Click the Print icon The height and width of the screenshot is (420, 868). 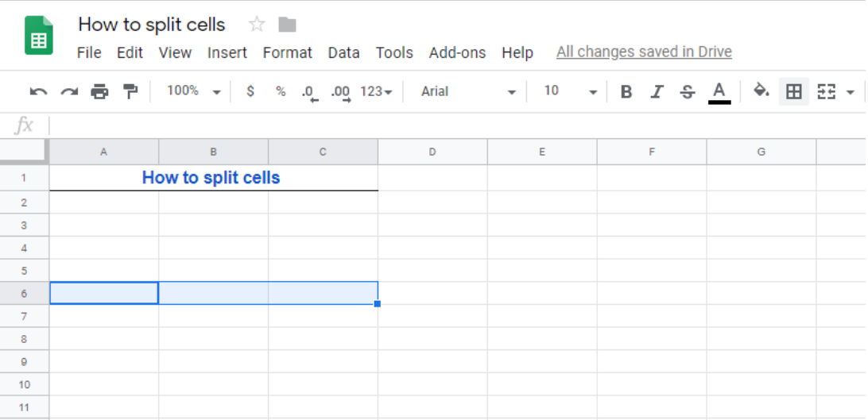99,92
